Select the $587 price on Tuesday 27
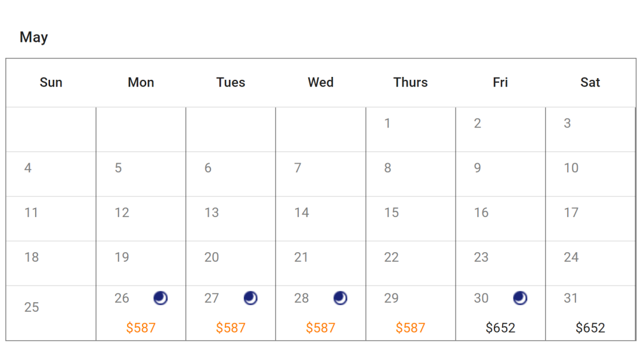 pyautogui.click(x=231, y=328)
